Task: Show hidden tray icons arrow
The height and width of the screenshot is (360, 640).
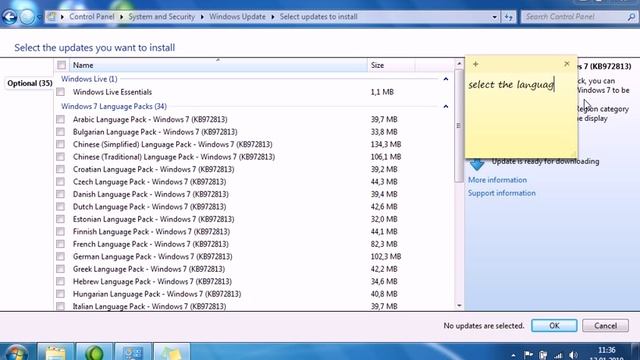Action: 513,356
